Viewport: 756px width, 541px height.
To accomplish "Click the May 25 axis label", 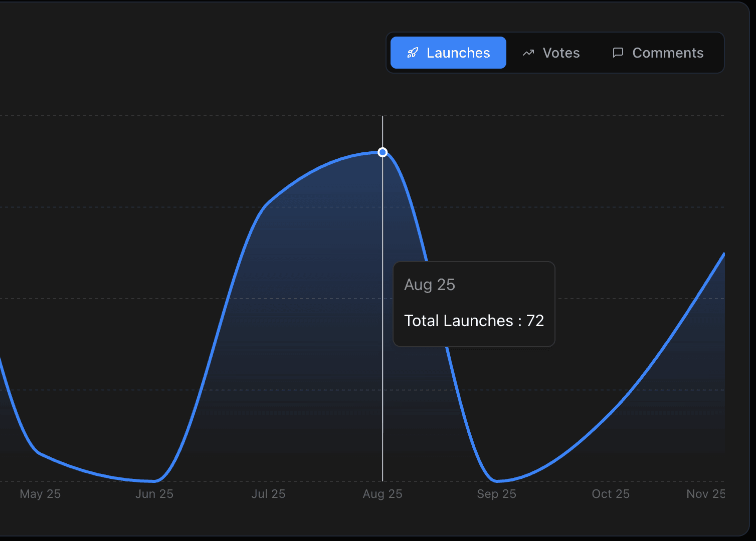I will [40, 493].
